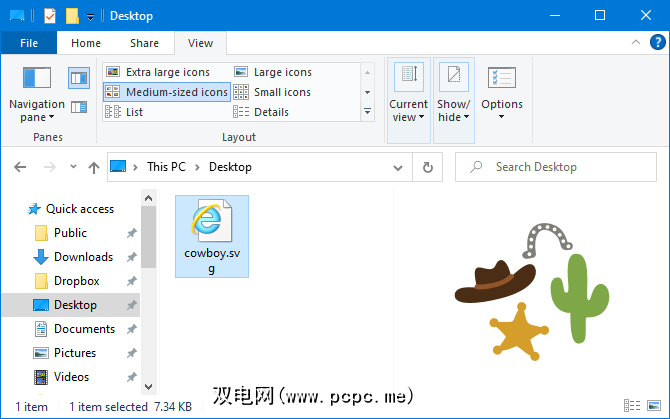Open Customize Quick Access Toolbar dropdown
The image size is (670, 419).
[x=90, y=17]
